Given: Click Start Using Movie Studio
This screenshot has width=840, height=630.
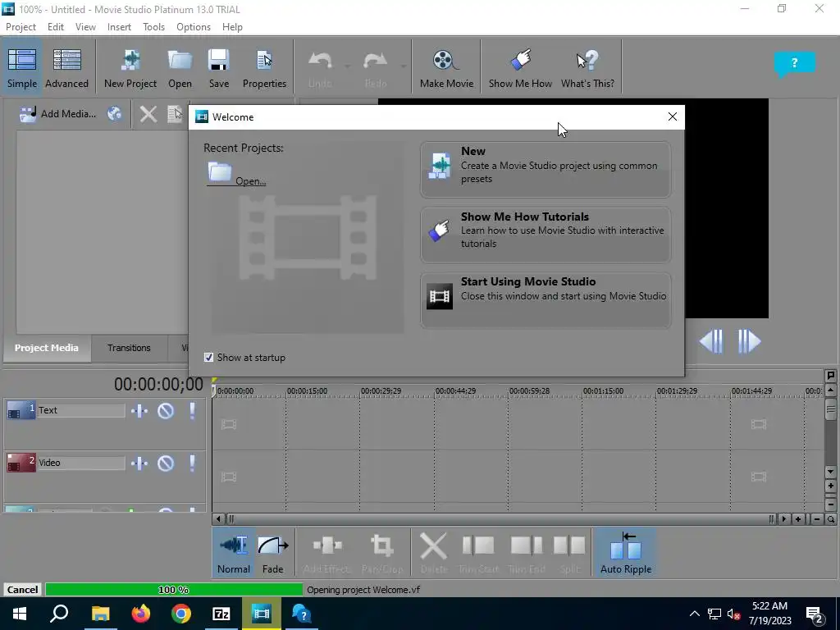Looking at the screenshot, I should (546, 299).
